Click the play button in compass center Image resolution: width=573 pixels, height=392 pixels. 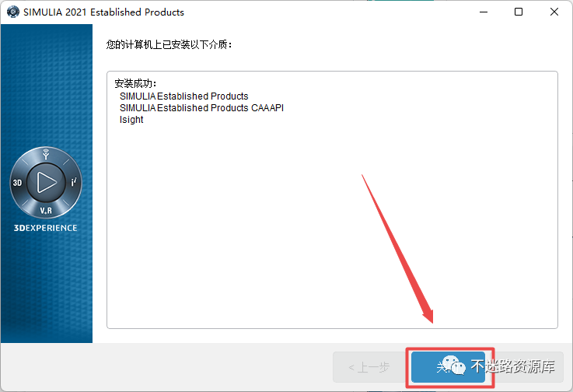pyautogui.click(x=46, y=182)
